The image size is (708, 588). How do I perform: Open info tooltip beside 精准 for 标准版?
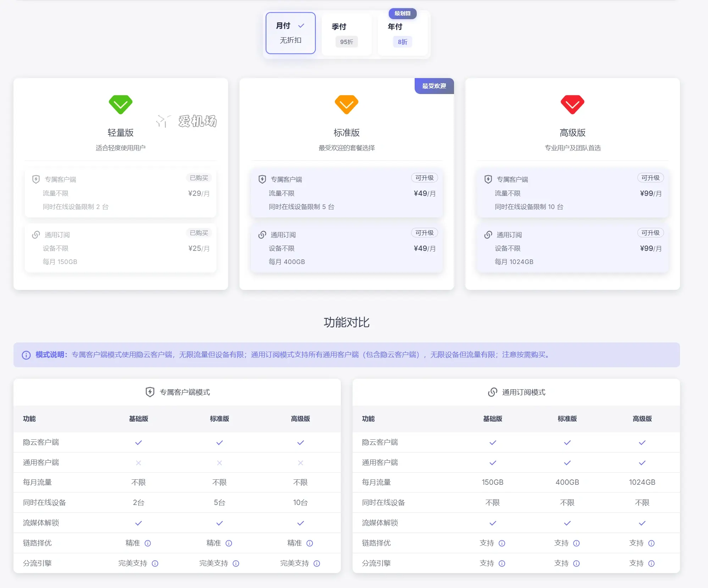coord(229,543)
